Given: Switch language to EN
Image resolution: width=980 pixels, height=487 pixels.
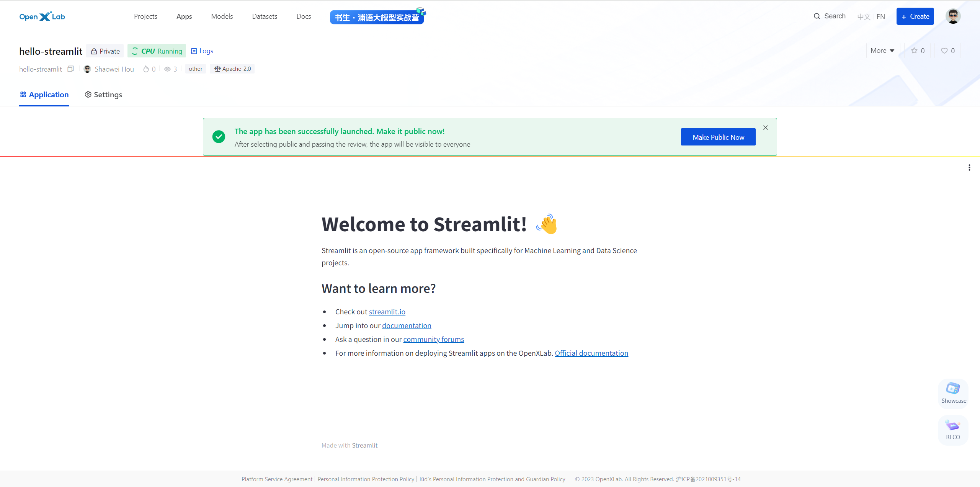Looking at the screenshot, I should pyautogui.click(x=881, y=16).
